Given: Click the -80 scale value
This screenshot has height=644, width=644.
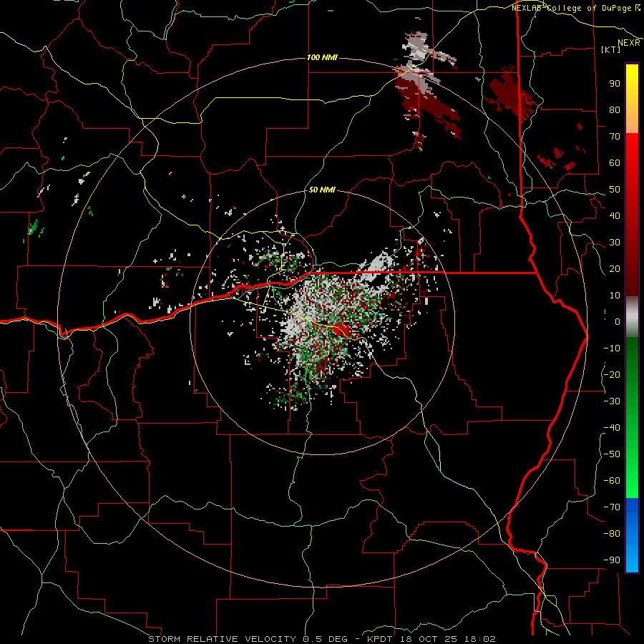Looking at the screenshot, I should 612,534.
